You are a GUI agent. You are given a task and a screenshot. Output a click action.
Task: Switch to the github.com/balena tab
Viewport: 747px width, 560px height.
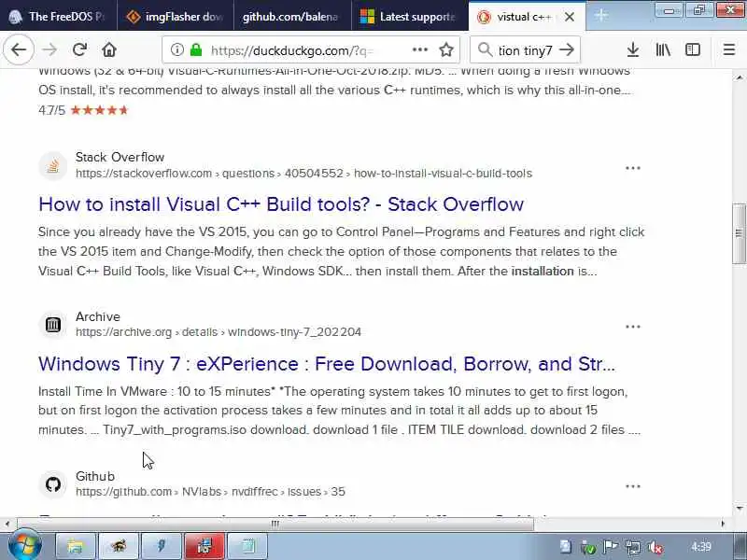pos(292,16)
